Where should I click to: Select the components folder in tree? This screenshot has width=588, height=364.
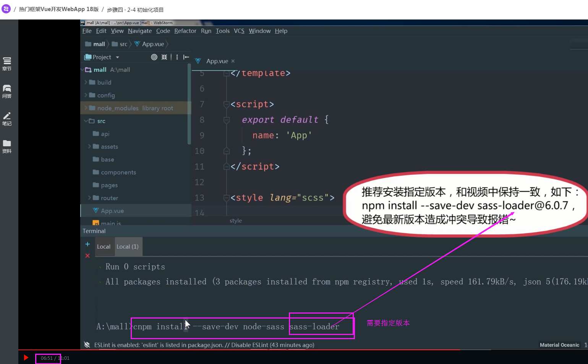tap(115, 172)
